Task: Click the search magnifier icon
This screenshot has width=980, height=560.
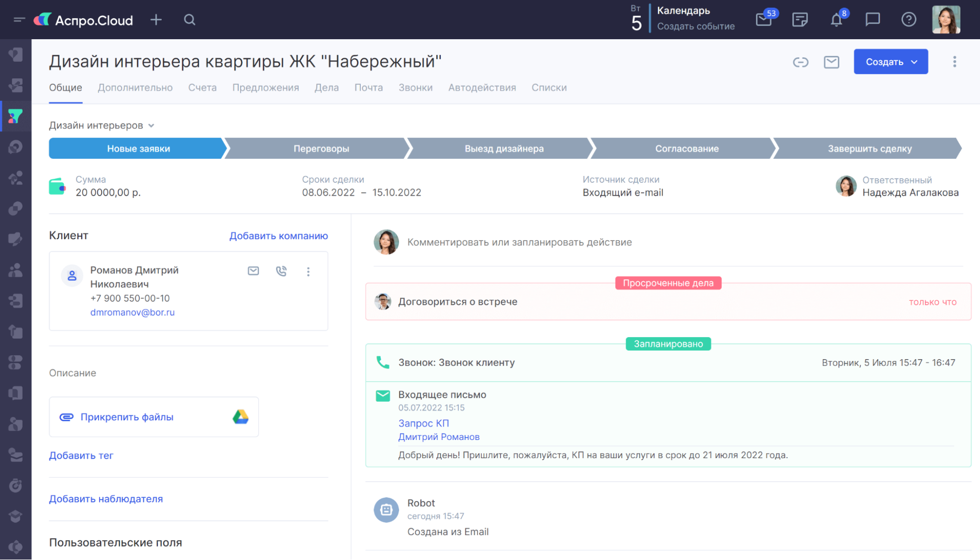Action: 190,20
